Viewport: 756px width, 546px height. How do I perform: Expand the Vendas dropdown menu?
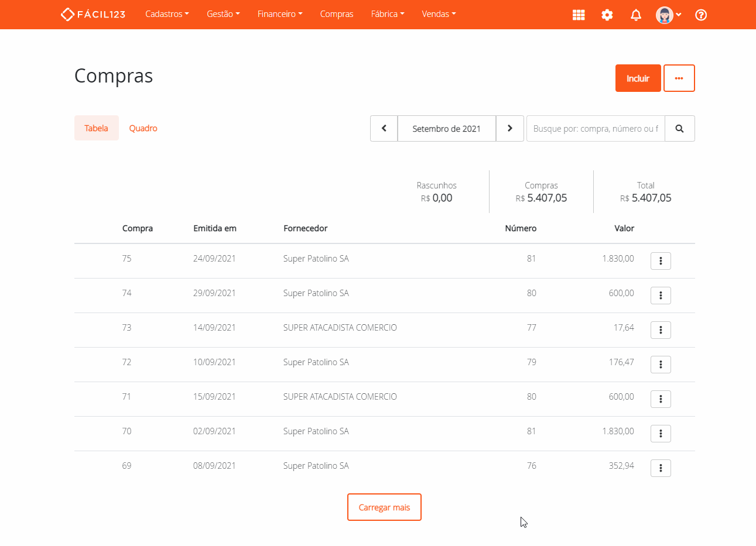point(439,14)
